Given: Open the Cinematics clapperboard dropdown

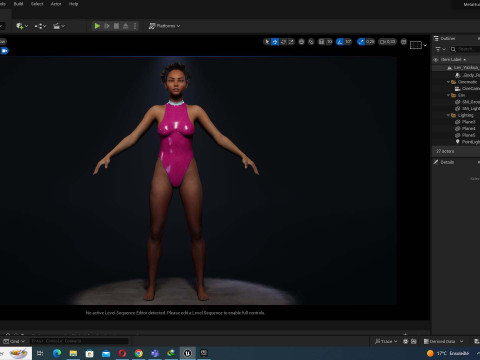Looking at the screenshot, I should (59, 26).
